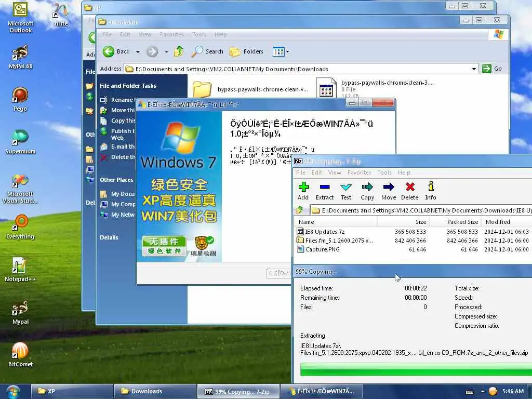Screen dimensions: 532x399
Task: Open nLite desktop shortcut
Action: 61,14
